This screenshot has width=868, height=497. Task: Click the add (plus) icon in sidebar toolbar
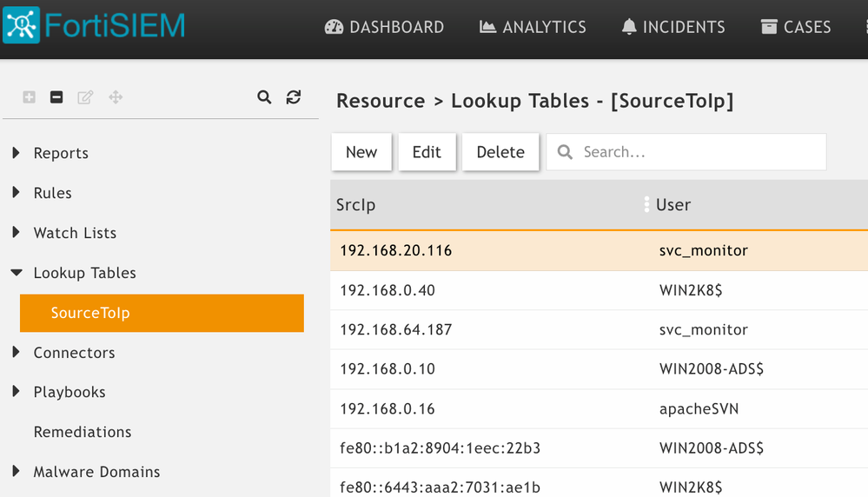click(29, 97)
